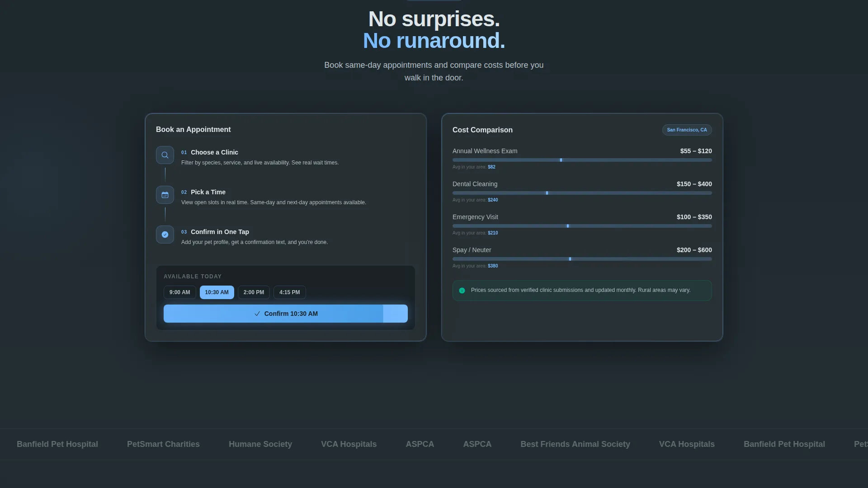The height and width of the screenshot is (488, 868).
Task: Click the No surprises. headline
Action: point(434,19)
